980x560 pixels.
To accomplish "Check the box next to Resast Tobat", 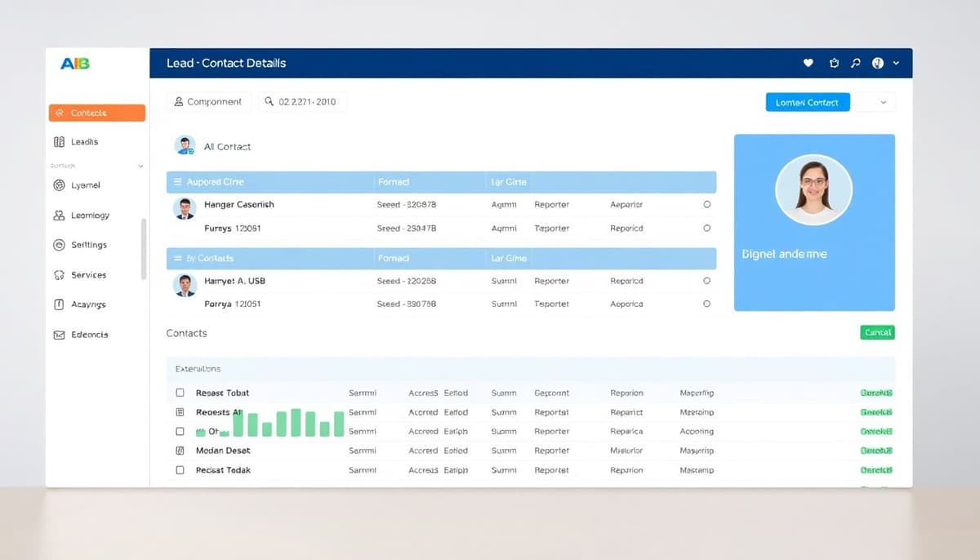I will pos(180,393).
